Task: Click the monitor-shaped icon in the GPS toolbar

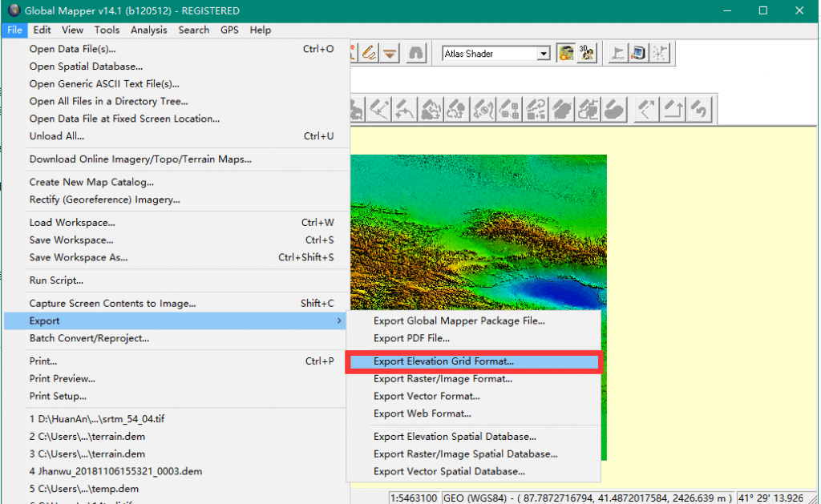Action: tap(638, 54)
